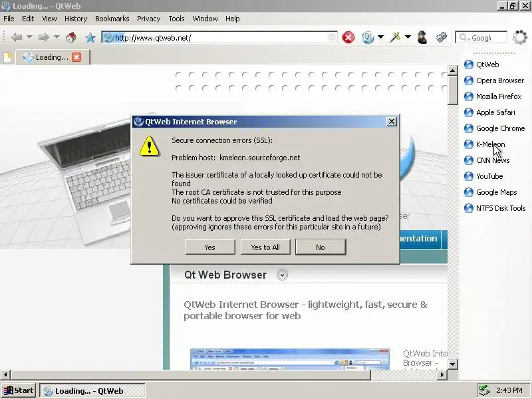The width and height of the screenshot is (532, 399).
Task: Click the horizontal scrollbar left arrow
Action: 5,374
